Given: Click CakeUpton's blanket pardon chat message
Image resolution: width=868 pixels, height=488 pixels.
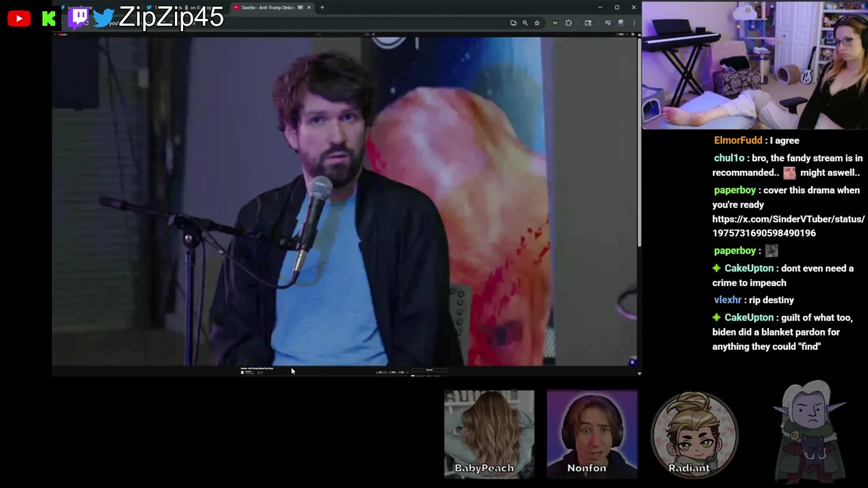Looking at the screenshot, I should (x=782, y=331).
